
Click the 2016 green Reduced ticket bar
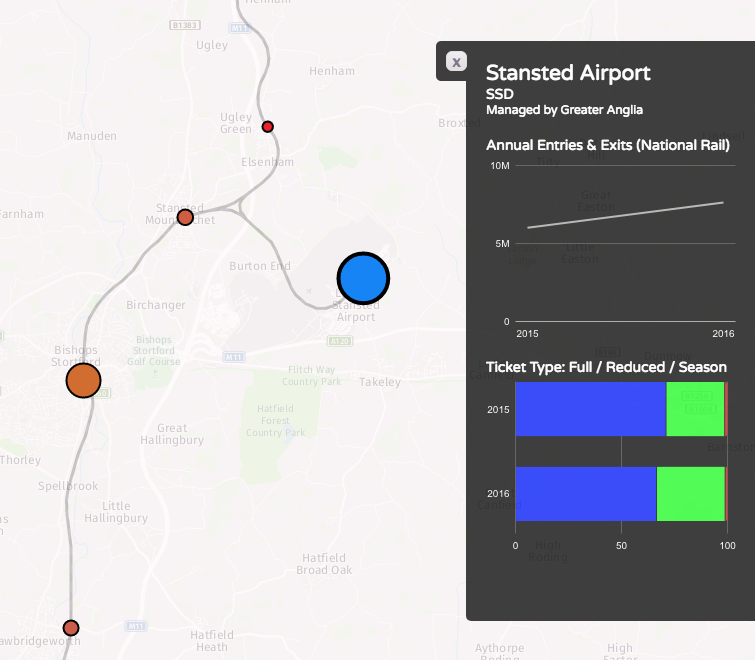coord(691,493)
